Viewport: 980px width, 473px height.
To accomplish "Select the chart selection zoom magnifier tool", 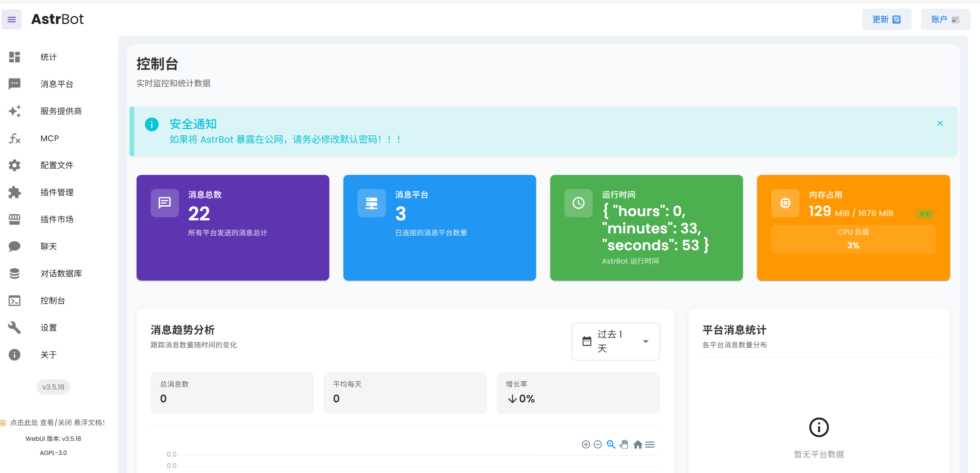I will (x=611, y=444).
